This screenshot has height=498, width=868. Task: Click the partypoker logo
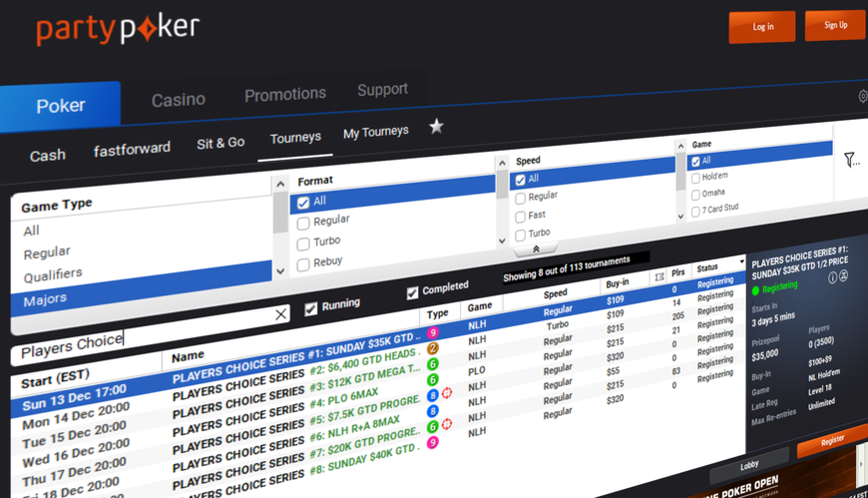[x=118, y=30]
